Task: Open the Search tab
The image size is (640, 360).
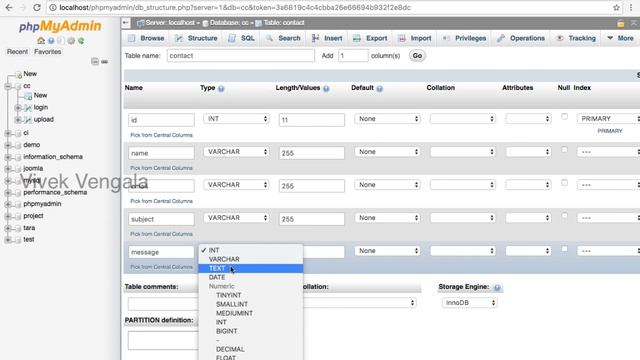Action: click(x=283, y=38)
